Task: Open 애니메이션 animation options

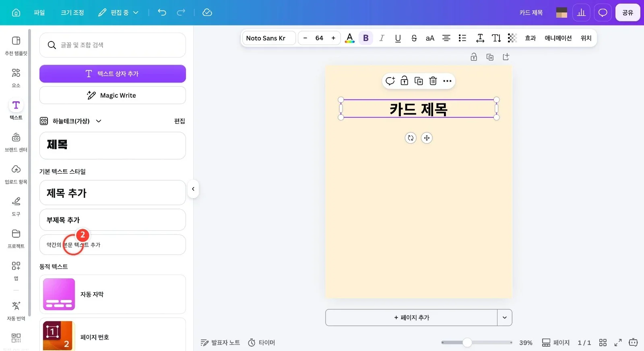Action: [558, 38]
